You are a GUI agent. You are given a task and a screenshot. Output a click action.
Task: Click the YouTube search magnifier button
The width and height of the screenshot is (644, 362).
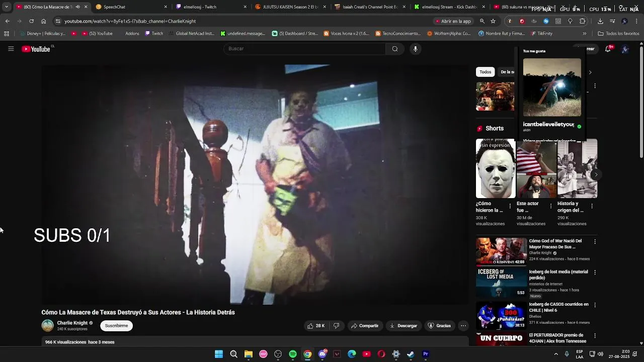tap(395, 49)
